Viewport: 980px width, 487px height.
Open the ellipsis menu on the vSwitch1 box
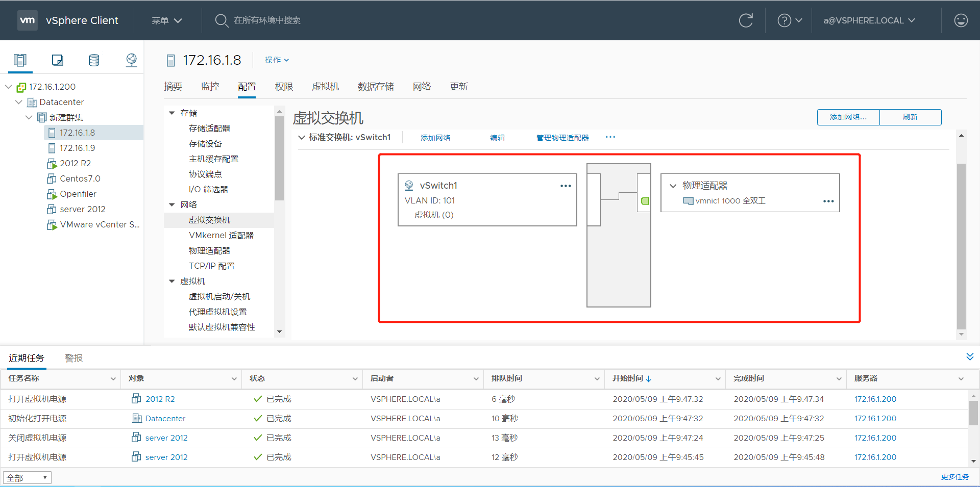pos(565,186)
